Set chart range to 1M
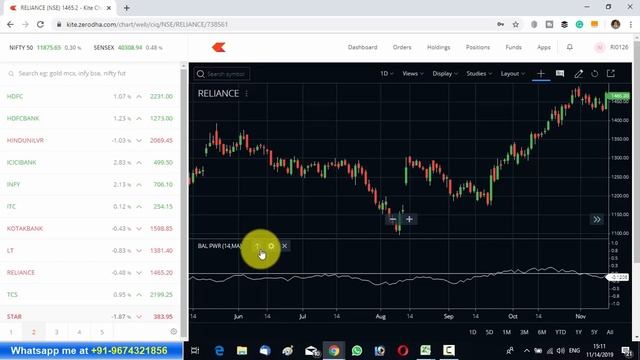Viewport: 640px width, 360px height. tap(507, 332)
